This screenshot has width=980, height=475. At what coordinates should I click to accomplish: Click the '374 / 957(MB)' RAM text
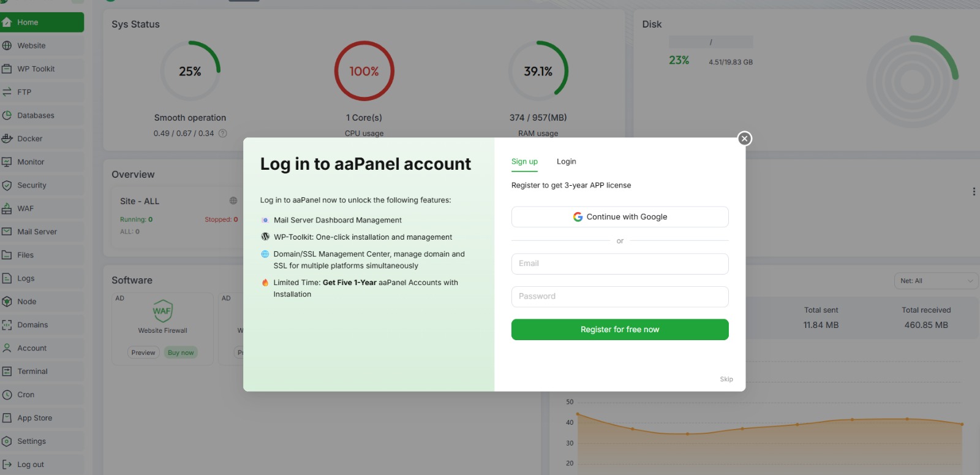(538, 118)
